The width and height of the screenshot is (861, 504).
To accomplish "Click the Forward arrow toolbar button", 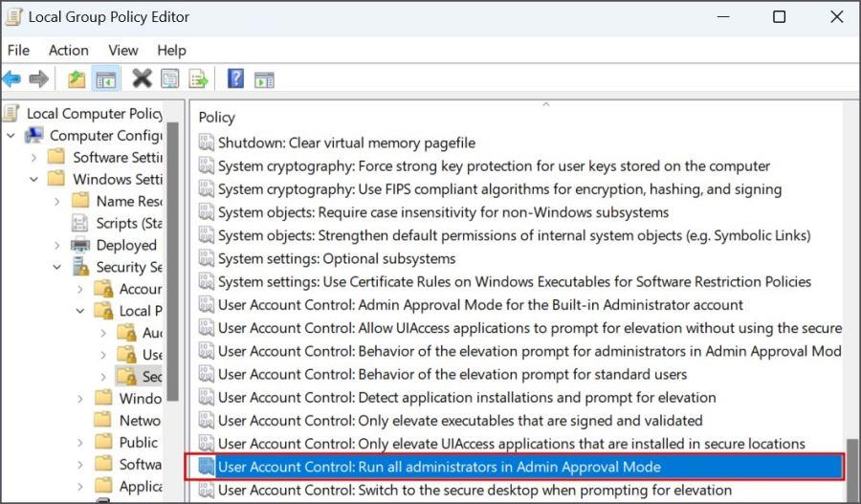I will point(38,79).
